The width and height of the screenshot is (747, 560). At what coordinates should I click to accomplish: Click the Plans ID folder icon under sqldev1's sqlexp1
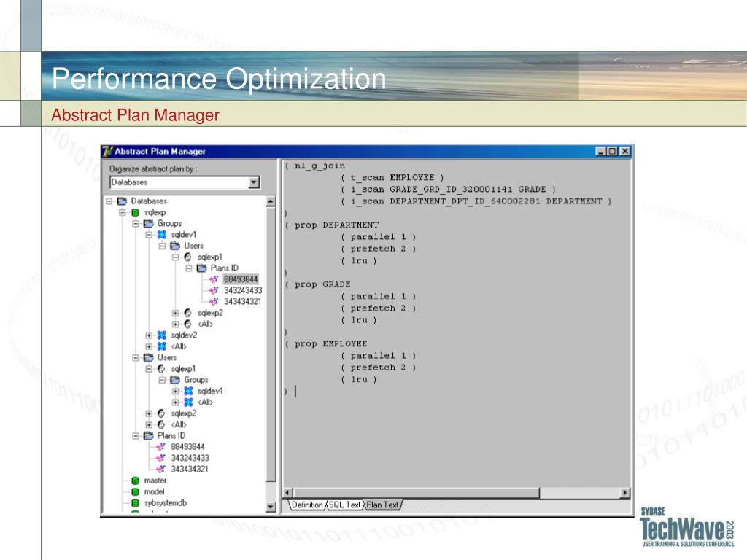click(x=202, y=268)
